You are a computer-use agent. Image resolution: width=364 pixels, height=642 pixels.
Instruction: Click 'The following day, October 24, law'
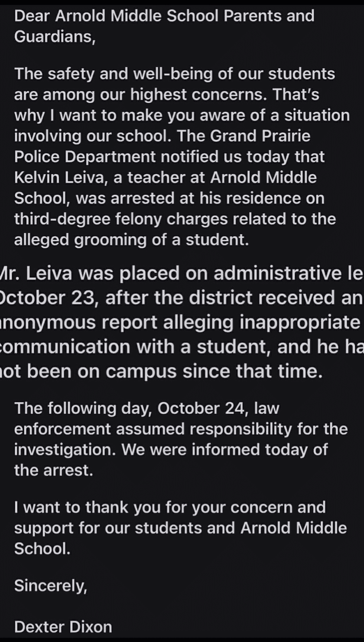pyautogui.click(x=143, y=408)
